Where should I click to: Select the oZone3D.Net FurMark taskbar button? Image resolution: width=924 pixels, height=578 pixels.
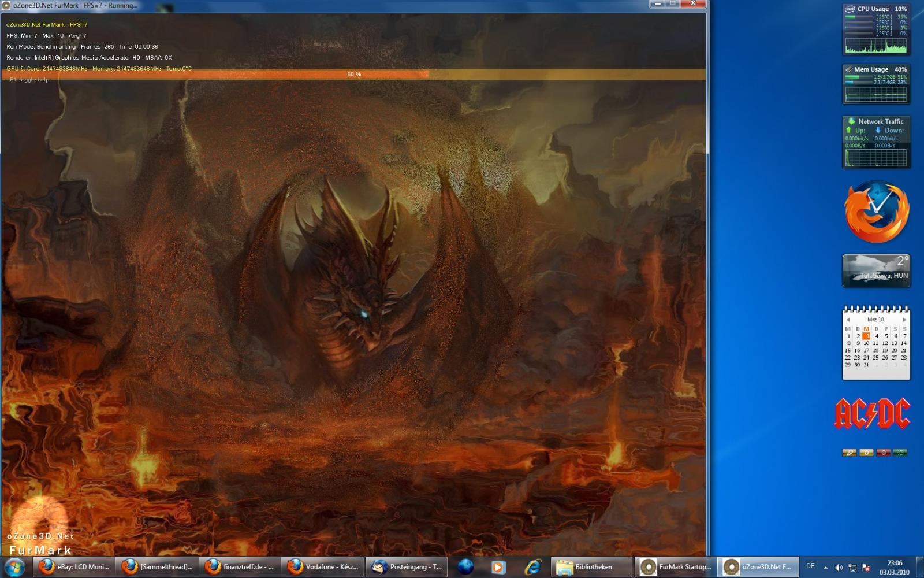coord(758,567)
